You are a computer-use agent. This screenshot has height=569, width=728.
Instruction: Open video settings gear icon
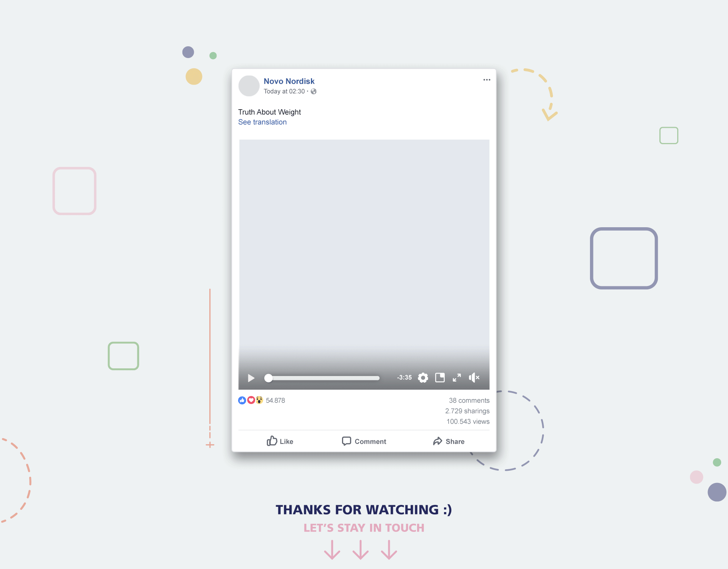[x=423, y=378]
